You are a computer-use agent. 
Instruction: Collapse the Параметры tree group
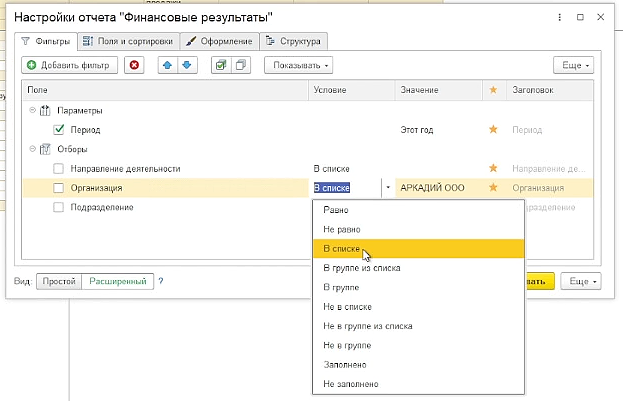(33, 110)
